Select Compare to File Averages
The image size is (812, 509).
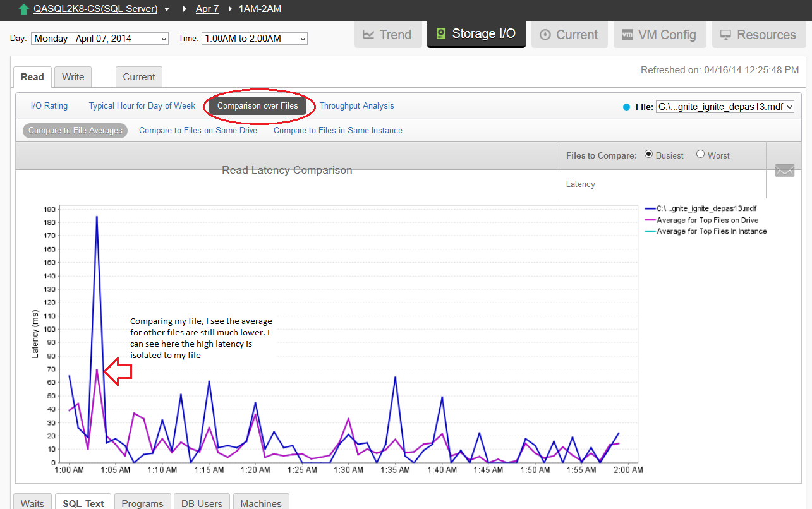click(x=75, y=131)
